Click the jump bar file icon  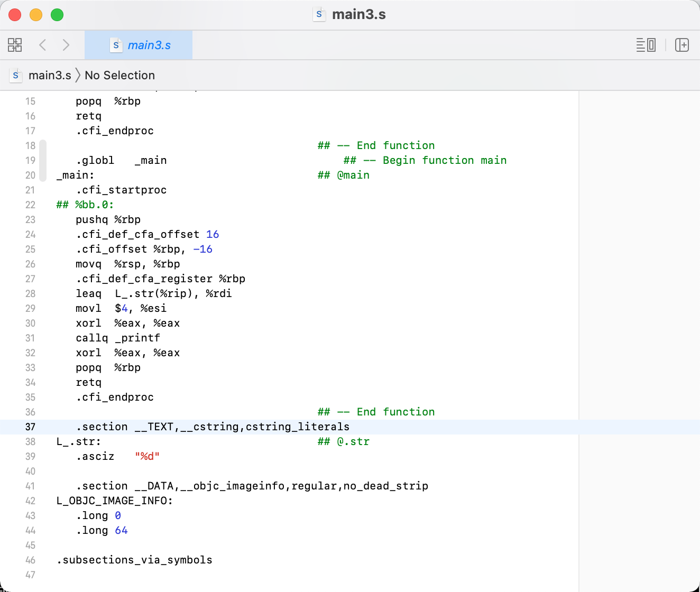(16, 75)
